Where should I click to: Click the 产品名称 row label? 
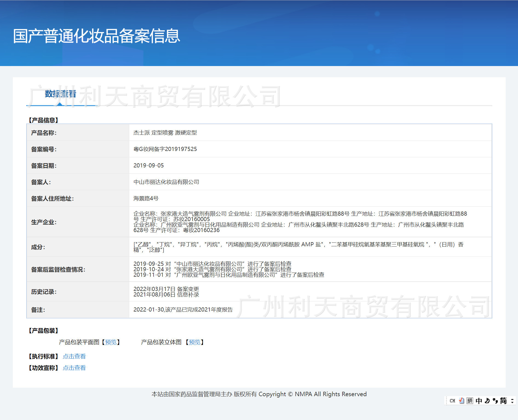click(44, 133)
